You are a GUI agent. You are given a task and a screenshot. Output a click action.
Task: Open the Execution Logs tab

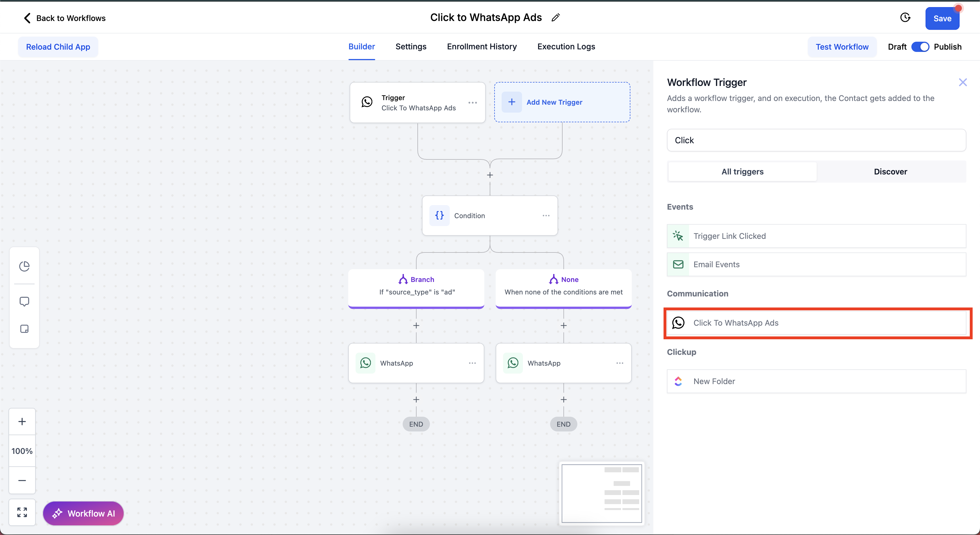pyautogui.click(x=566, y=47)
